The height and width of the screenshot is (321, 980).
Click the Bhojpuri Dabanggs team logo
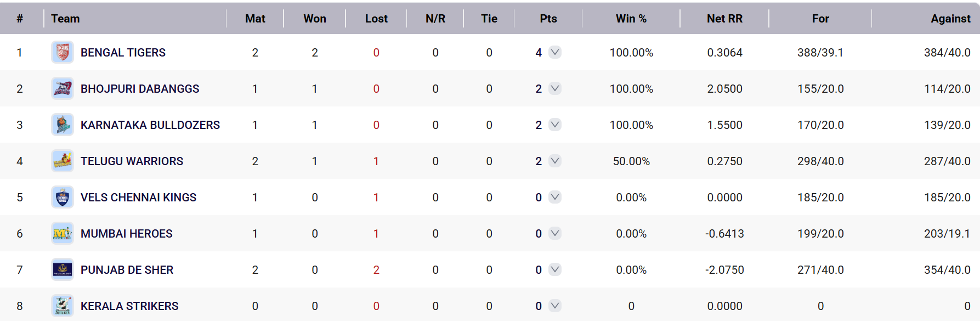pyautogui.click(x=63, y=89)
